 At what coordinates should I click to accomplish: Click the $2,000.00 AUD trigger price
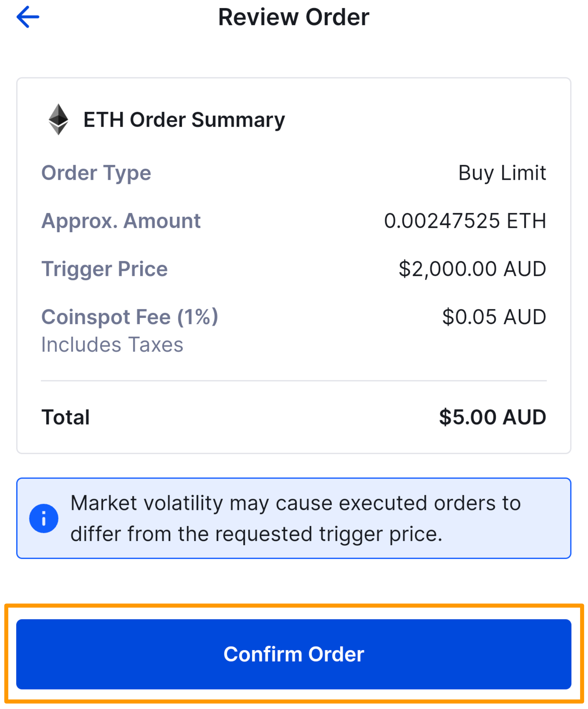[x=472, y=269]
